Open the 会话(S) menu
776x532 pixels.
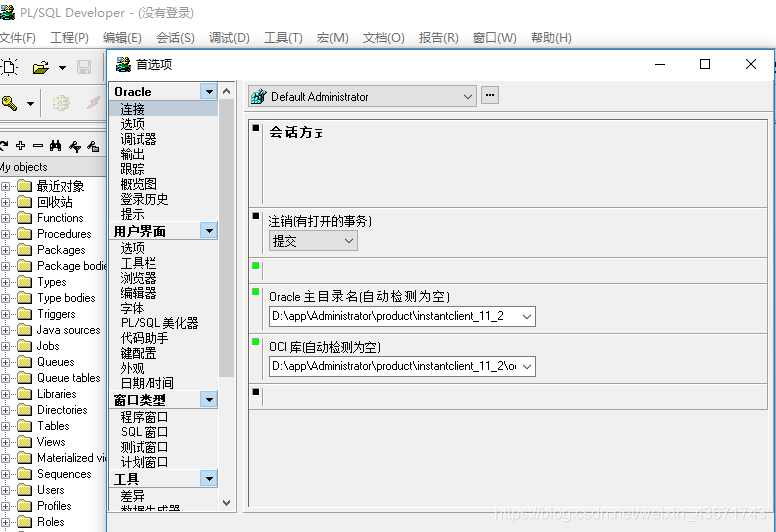(x=175, y=38)
